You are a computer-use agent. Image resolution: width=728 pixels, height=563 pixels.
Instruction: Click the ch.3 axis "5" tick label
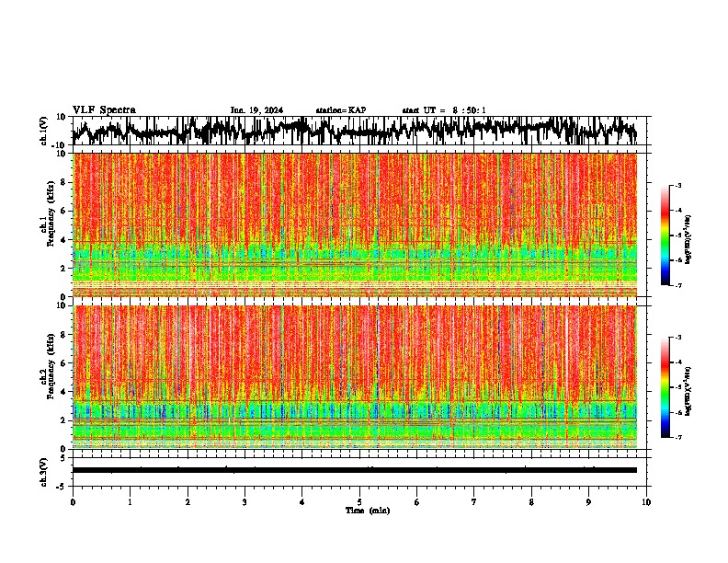[63, 458]
